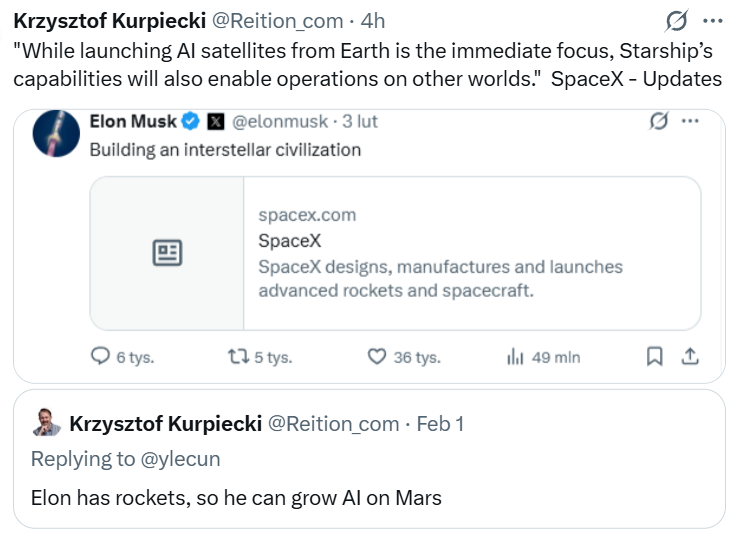The width and height of the screenshot is (737, 539).
Task: Bookmark Elon Musk's quoted post
Action: tap(654, 357)
